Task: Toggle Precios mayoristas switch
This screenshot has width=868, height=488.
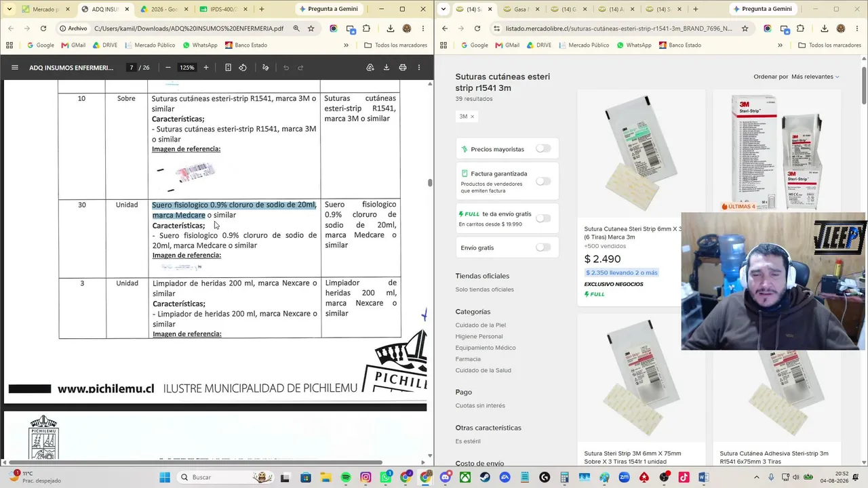Action: tap(543, 148)
